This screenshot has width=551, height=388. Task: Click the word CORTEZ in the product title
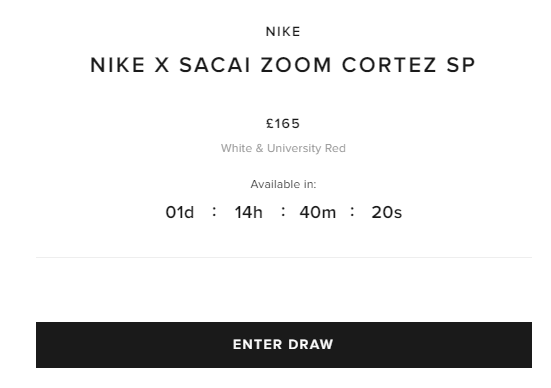(389, 65)
